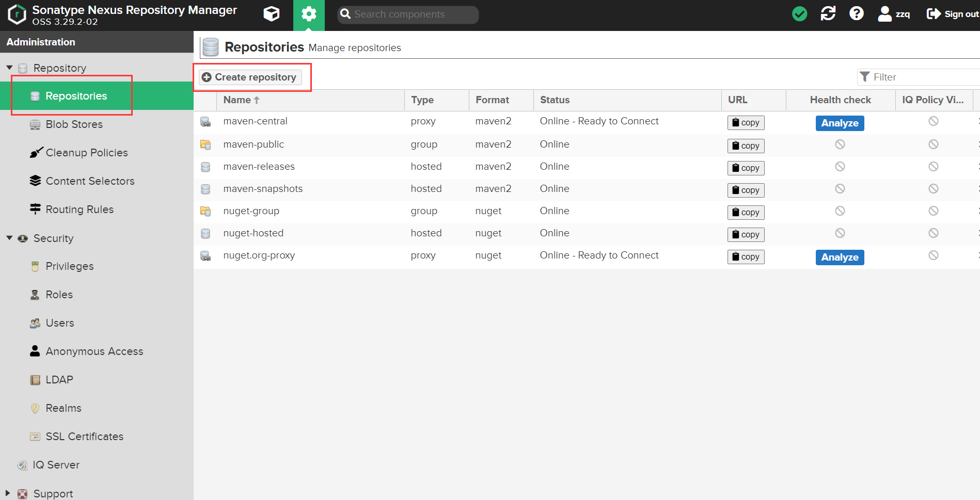This screenshot has height=500, width=980.
Task: Open the maven-public repository row
Action: (x=254, y=144)
